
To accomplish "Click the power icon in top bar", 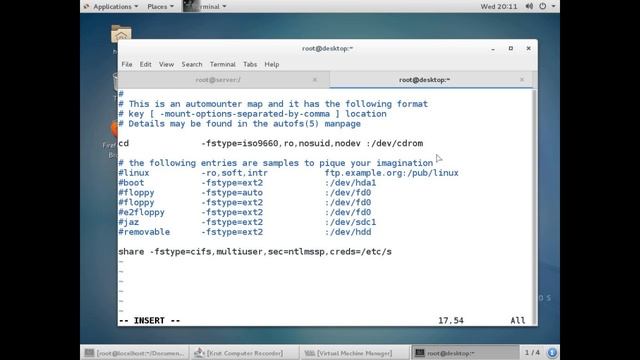I will point(542,7).
